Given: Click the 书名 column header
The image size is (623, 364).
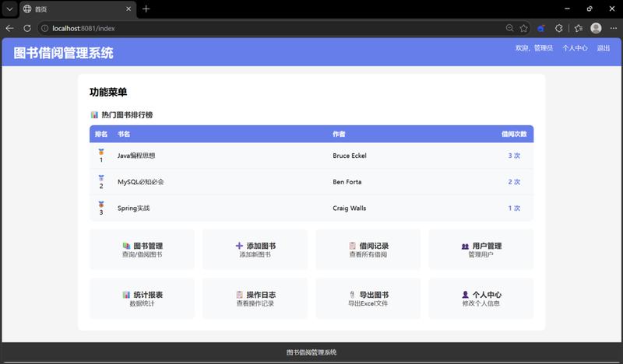Looking at the screenshot, I should [x=124, y=135].
